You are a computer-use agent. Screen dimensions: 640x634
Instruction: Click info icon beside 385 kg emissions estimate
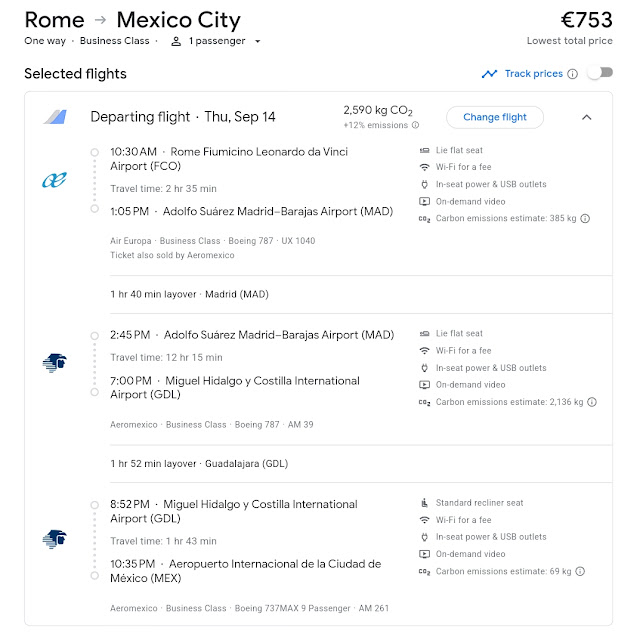click(585, 219)
